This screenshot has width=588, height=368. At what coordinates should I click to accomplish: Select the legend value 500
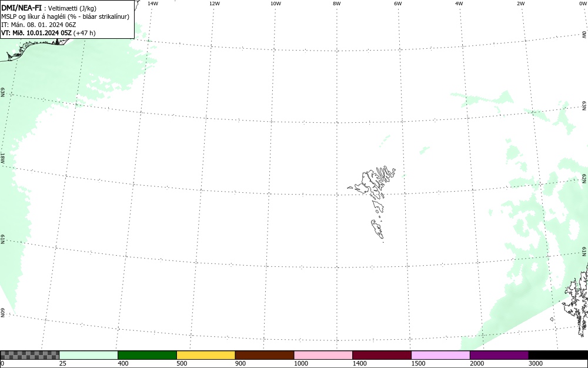182,363
